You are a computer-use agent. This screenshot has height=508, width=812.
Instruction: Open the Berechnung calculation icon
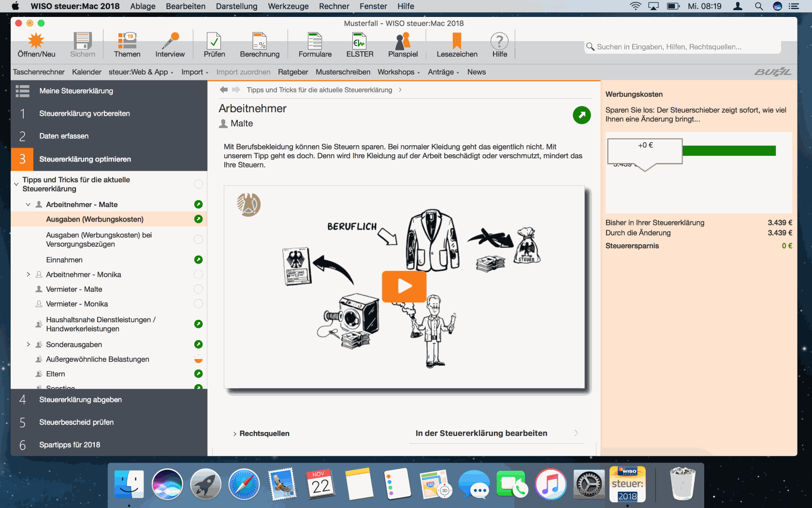click(260, 42)
